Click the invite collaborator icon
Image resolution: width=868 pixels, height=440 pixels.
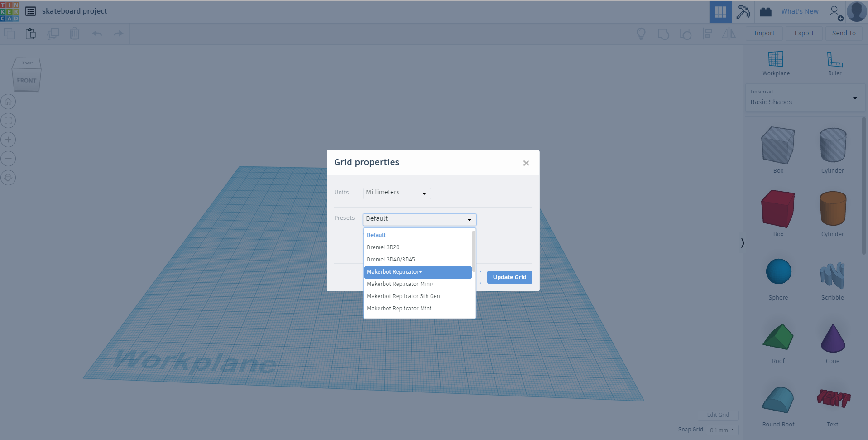(836, 12)
